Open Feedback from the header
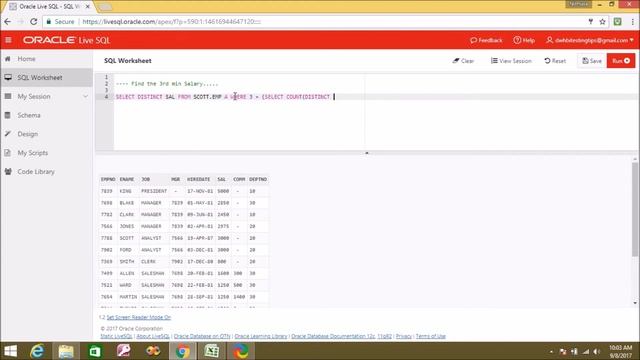Screen dimensions: 640x360 486,40
